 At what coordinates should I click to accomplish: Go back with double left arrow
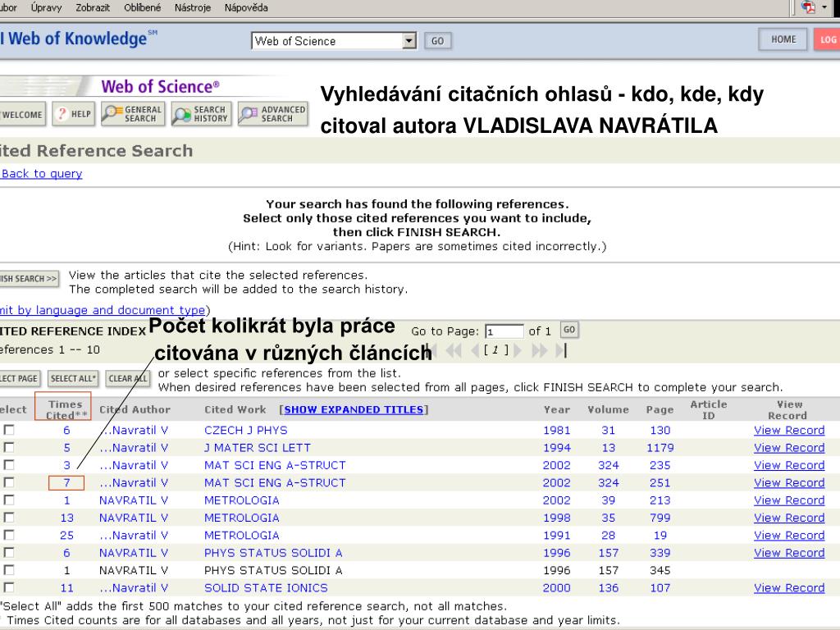pos(453,350)
